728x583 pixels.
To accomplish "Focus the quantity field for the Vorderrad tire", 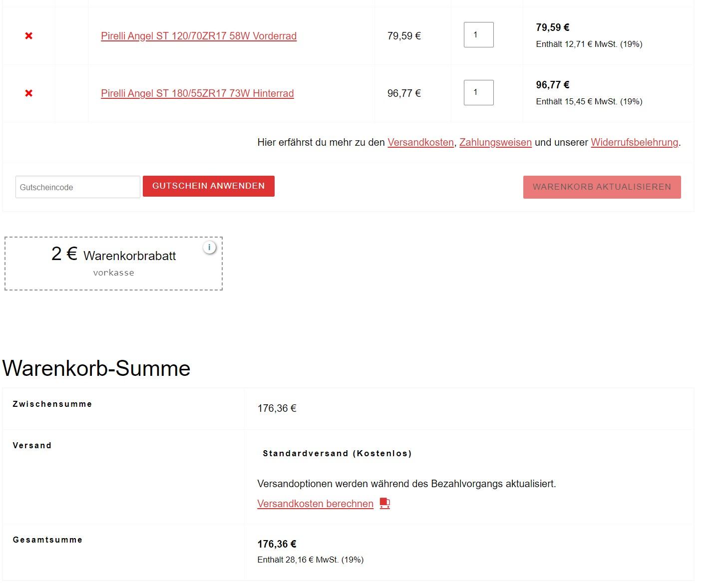I will [x=478, y=35].
